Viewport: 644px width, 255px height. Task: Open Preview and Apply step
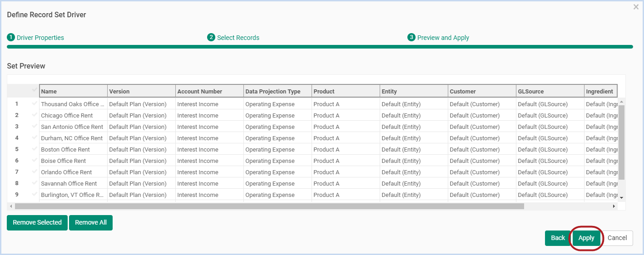point(438,38)
